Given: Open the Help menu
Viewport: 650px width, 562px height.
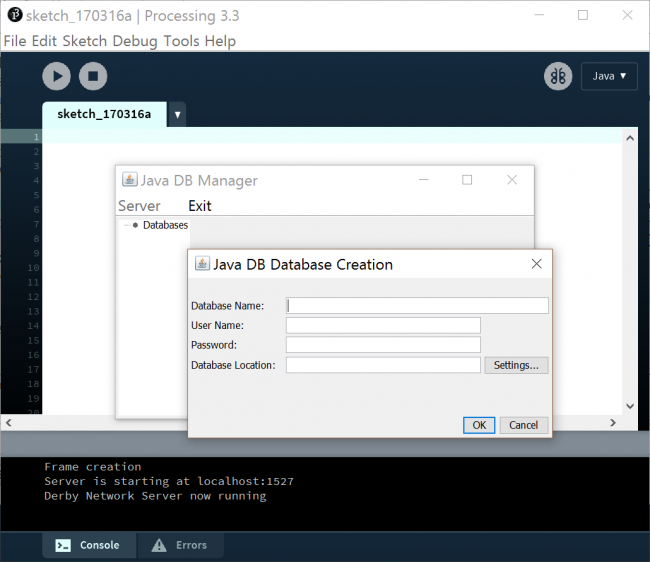Looking at the screenshot, I should (x=220, y=41).
